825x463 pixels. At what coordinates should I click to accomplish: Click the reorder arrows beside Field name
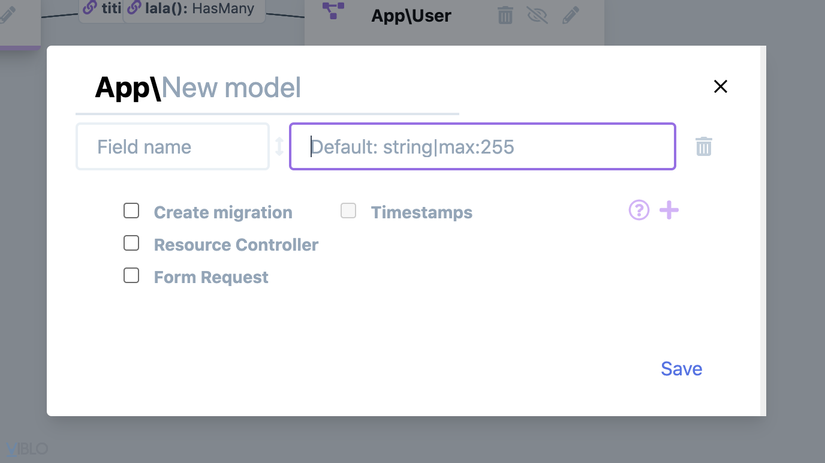279,147
